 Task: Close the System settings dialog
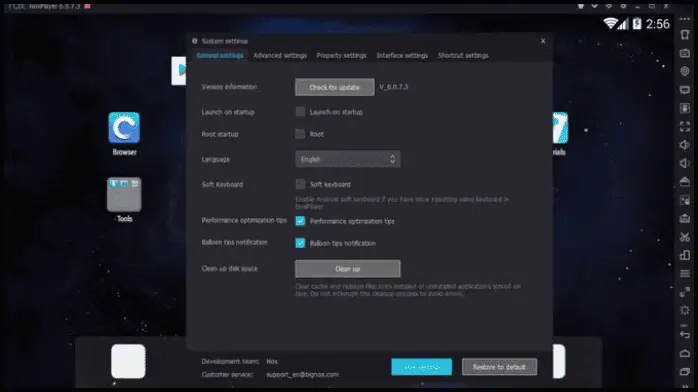click(x=543, y=41)
